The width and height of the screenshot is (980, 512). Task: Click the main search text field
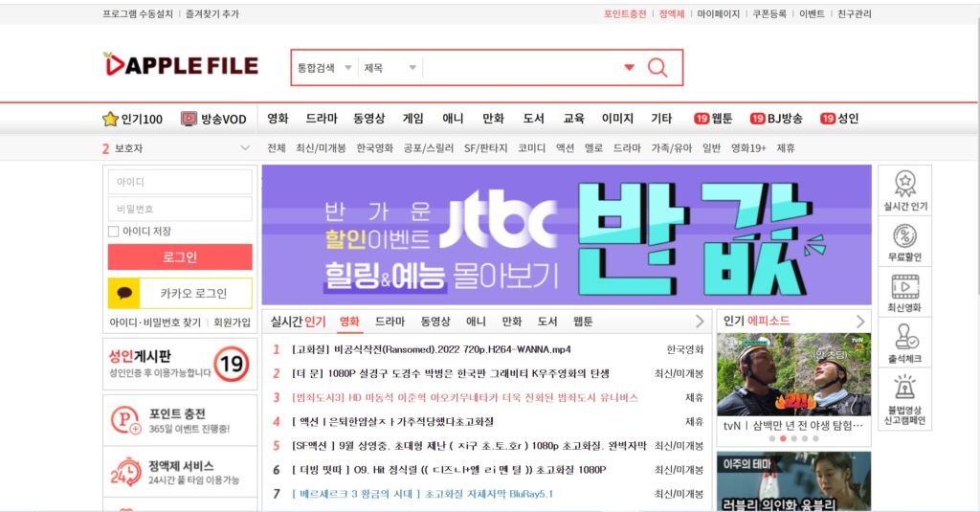click(522, 68)
